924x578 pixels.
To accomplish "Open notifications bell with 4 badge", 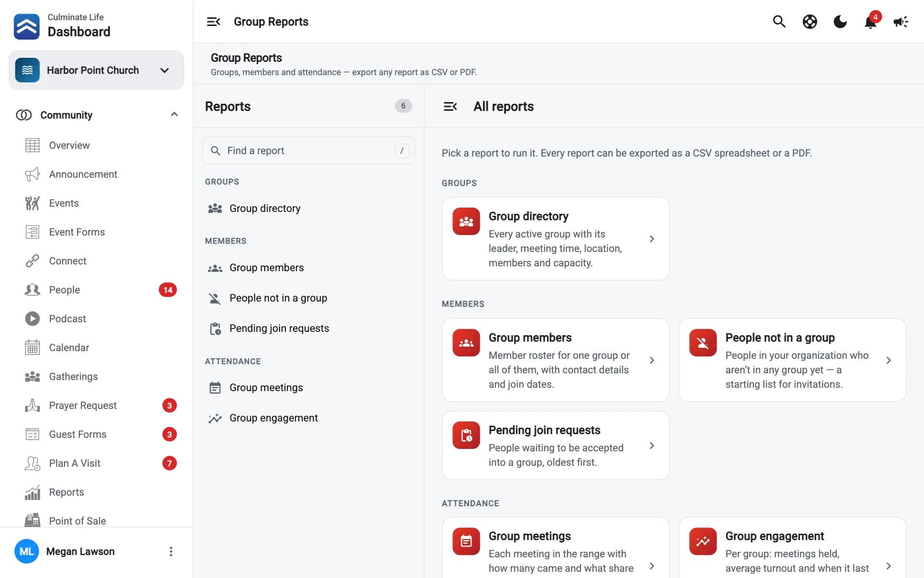I will (x=871, y=22).
